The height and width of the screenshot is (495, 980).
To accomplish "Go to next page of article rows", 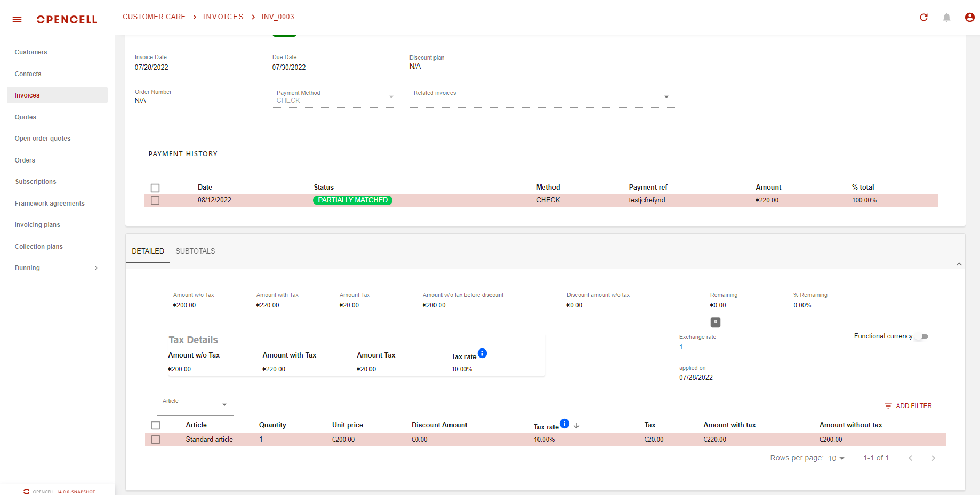I will 933,458.
